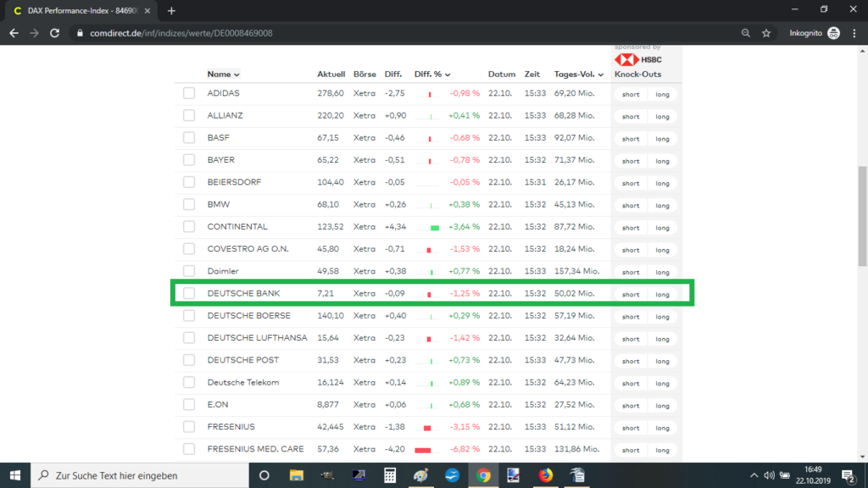Open the volume control in the tray
Image resolution: width=868 pixels, height=488 pixels.
(x=769, y=475)
